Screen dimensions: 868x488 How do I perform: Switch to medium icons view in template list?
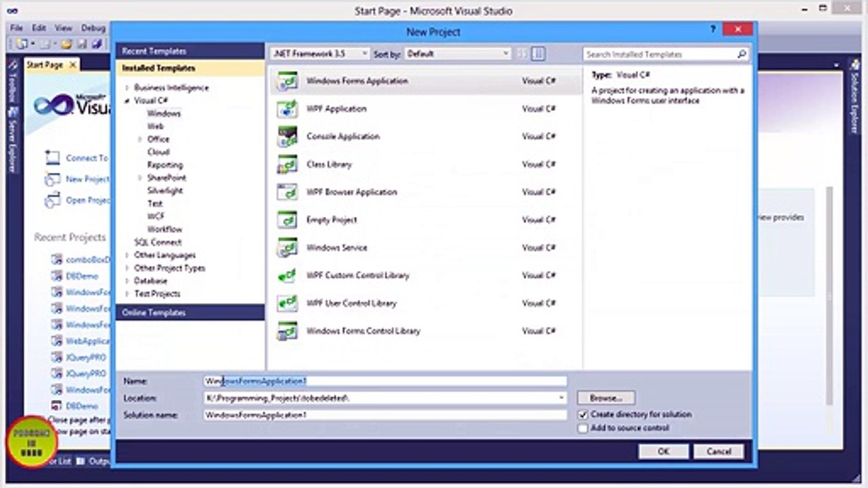538,54
